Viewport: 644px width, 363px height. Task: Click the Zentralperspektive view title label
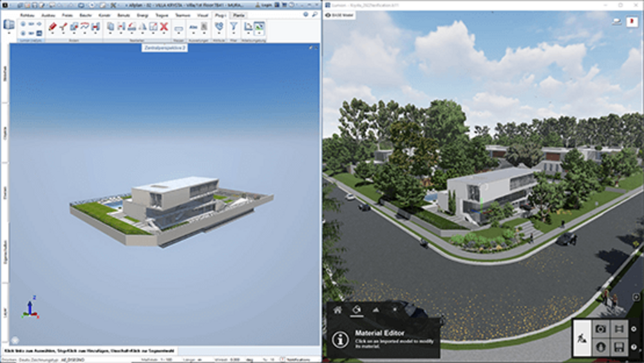pos(164,48)
